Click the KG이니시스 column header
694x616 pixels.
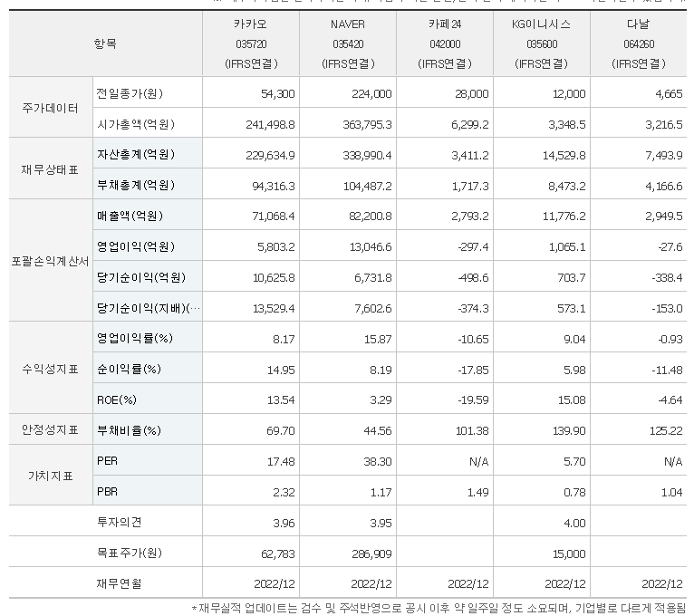tap(542, 43)
